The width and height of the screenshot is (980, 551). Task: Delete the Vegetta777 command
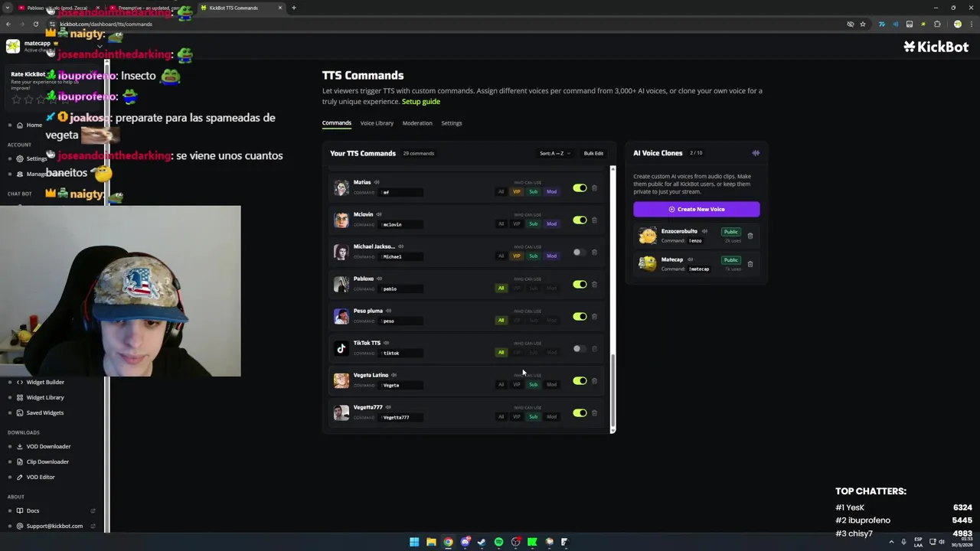pyautogui.click(x=594, y=413)
